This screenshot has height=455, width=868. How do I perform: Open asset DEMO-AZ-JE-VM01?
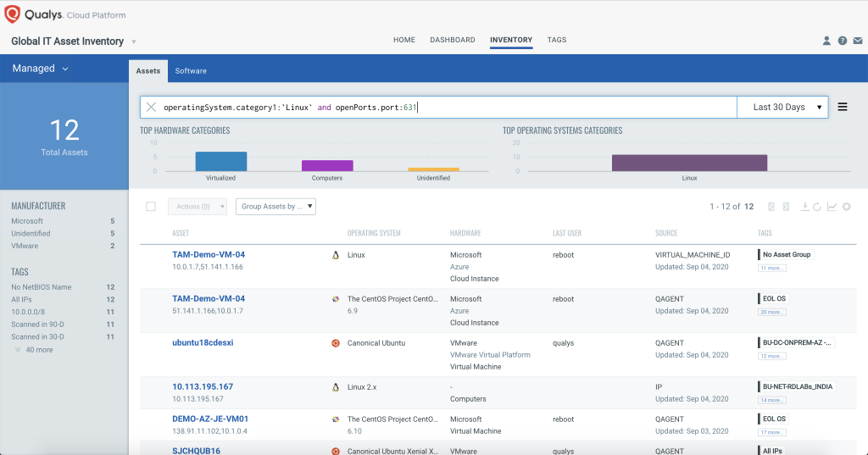point(210,419)
